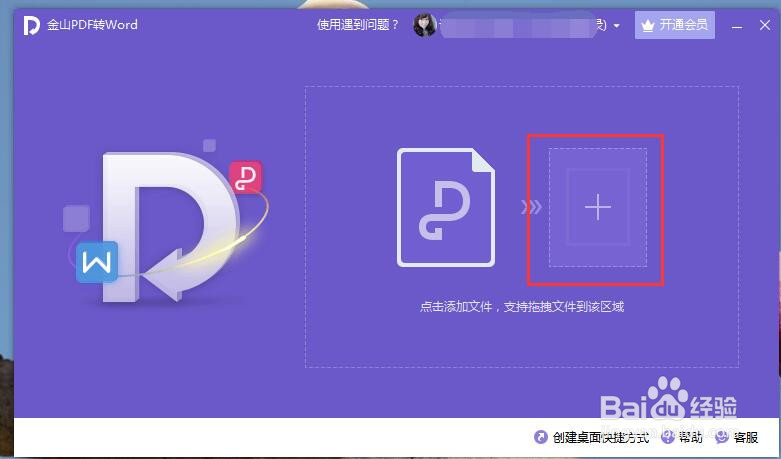Click text 点击添加文件，支持拖拽文件到该区域
This screenshot has width=781, height=459.
pyautogui.click(x=522, y=307)
